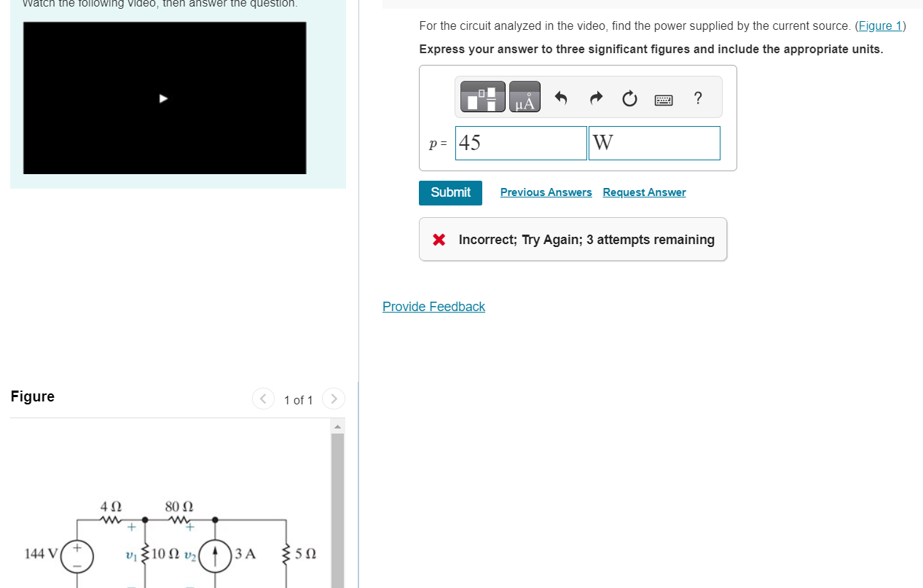Click the figure panel scrollbar
Screen dimensions: 923x588
pos(338,503)
